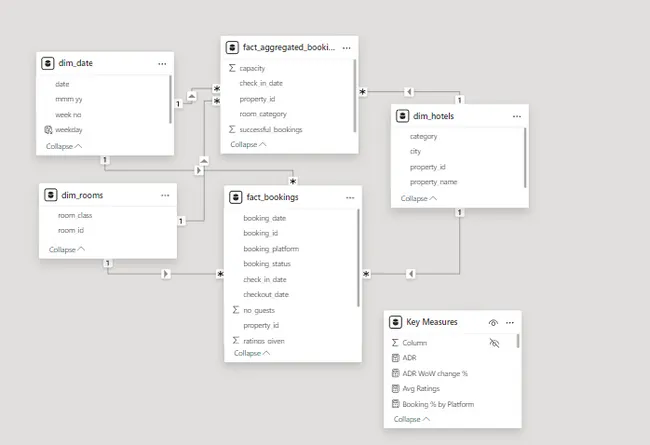Click the fact_bookings vertical scrollbar
The width and height of the screenshot is (650, 445).
[358, 258]
